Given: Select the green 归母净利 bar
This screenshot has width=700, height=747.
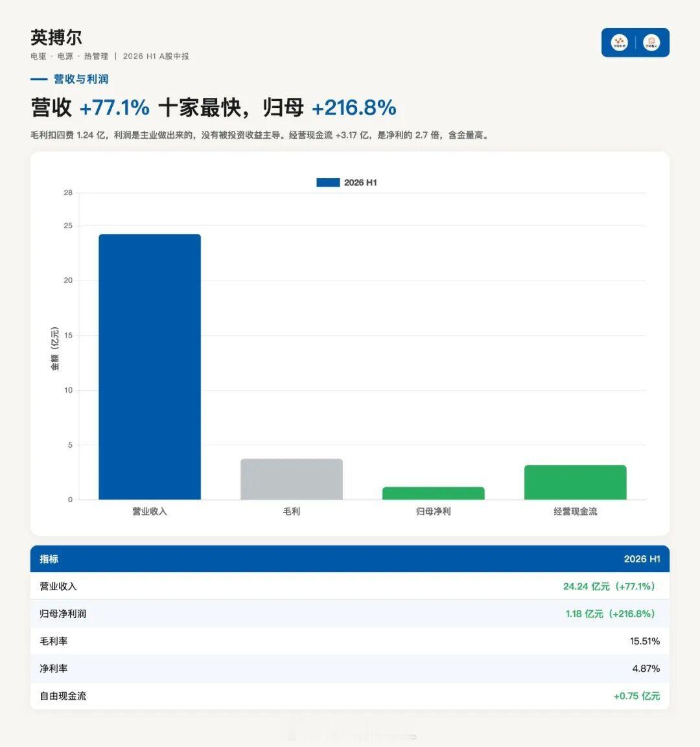Looking at the screenshot, I should (x=433, y=493).
